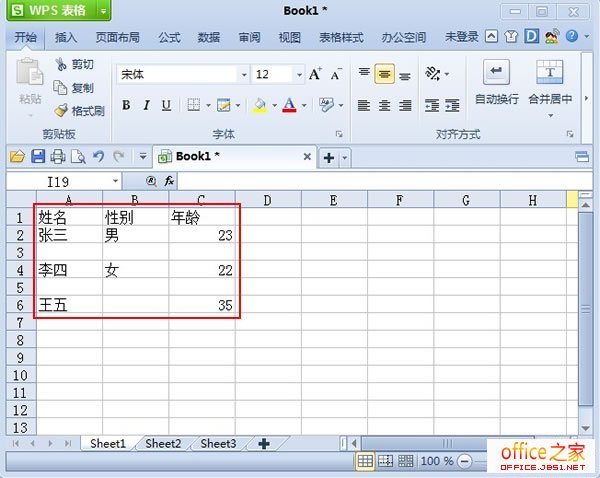Click Merge and Center (合并居中) button
Viewport: 600px width, 478px height.
(x=550, y=82)
